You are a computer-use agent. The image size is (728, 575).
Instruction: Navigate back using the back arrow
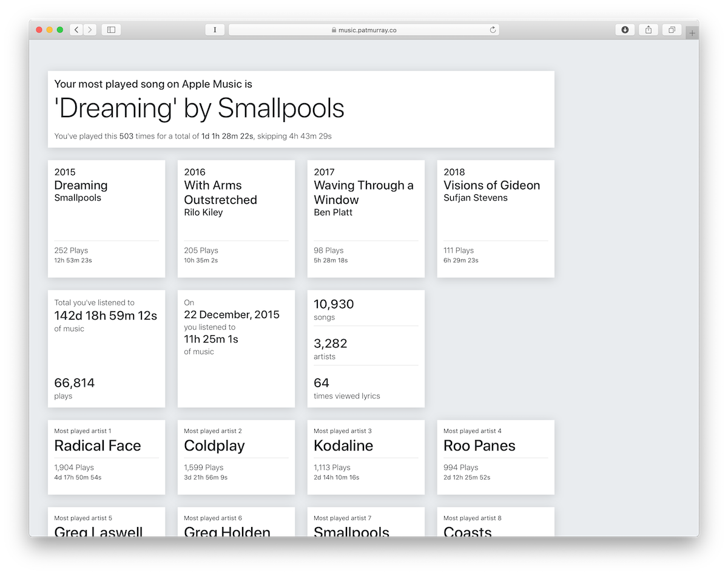tap(75, 29)
